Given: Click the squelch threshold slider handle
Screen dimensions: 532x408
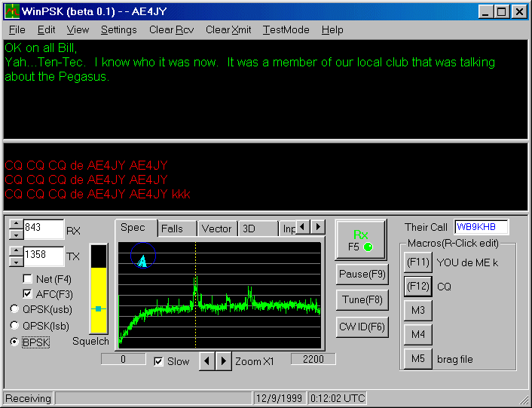Looking at the screenshot, I should (99, 308).
